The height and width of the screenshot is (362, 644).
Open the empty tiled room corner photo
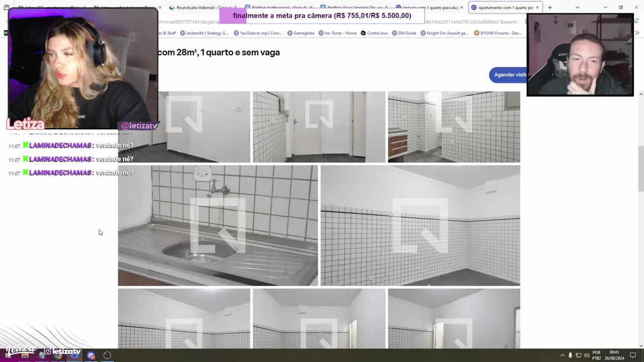[x=420, y=225]
